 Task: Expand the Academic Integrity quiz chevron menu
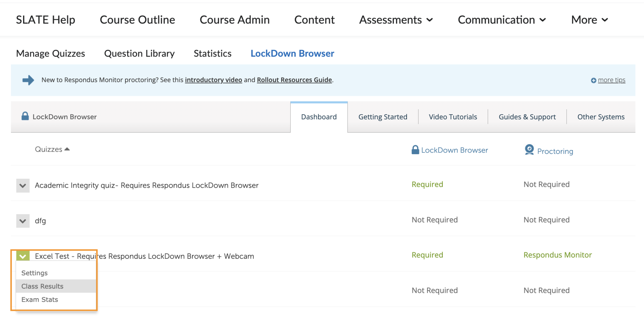click(23, 186)
